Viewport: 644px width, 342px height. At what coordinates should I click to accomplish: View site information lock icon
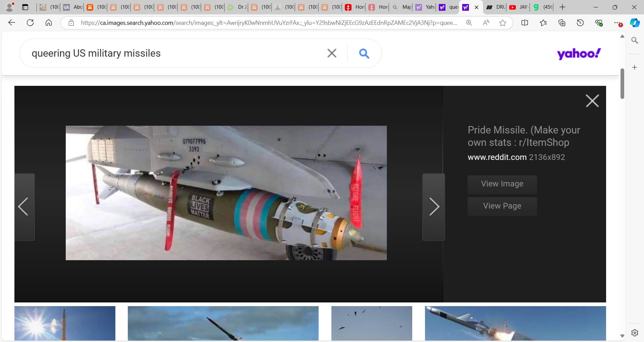pyautogui.click(x=71, y=23)
